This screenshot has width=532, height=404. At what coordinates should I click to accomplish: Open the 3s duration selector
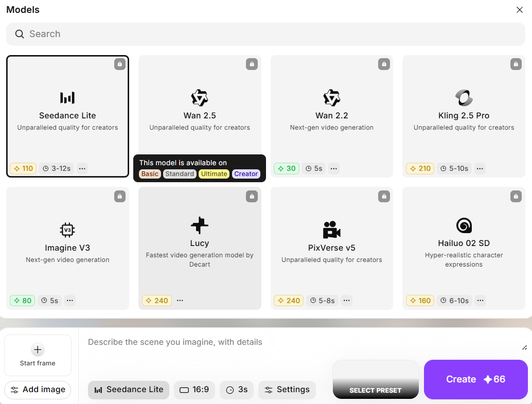pos(237,390)
